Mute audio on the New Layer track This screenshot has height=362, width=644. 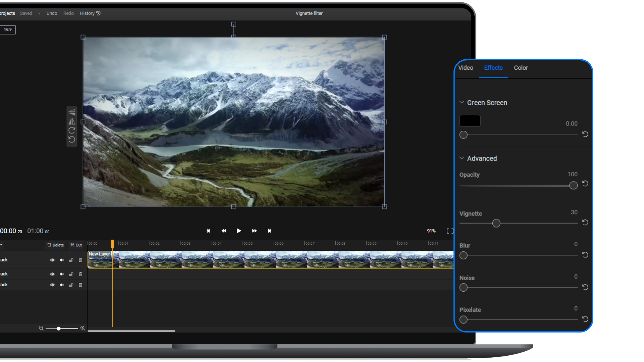62,260
